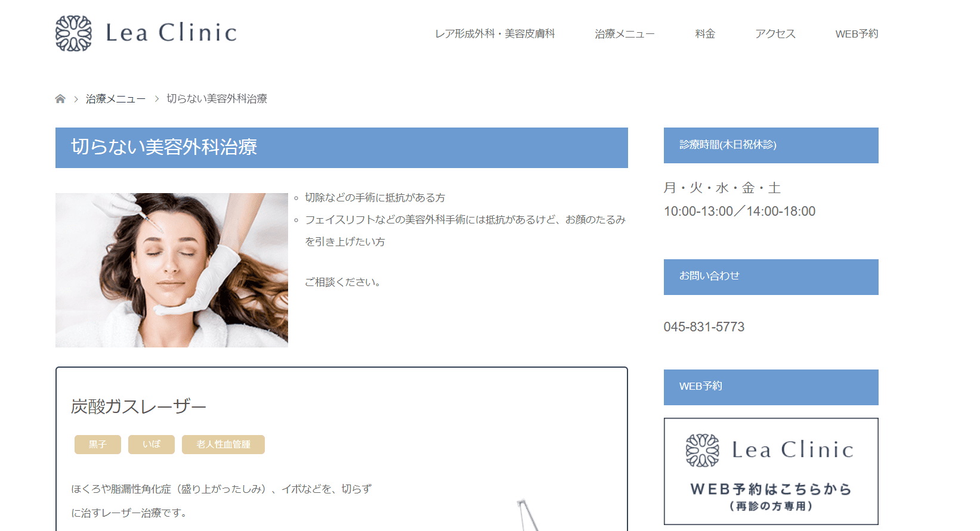Select the いぼ tag

pyautogui.click(x=152, y=445)
